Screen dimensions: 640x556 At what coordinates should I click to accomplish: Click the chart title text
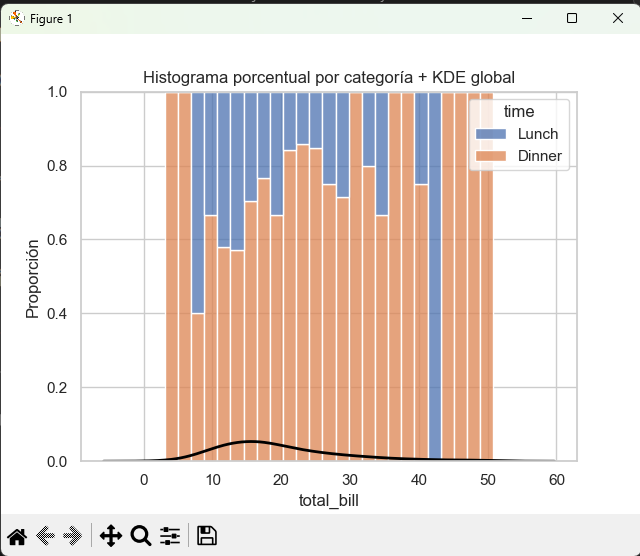pyautogui.click(x=329, y=77)
